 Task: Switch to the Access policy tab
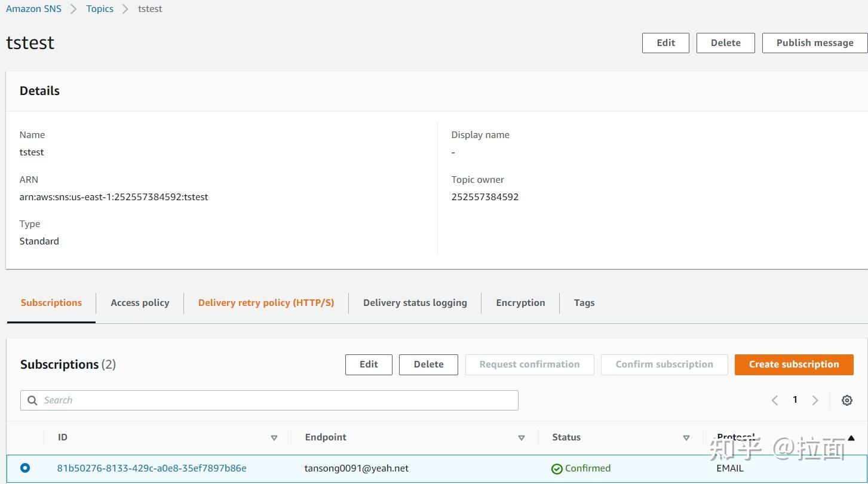click(139, 302)
